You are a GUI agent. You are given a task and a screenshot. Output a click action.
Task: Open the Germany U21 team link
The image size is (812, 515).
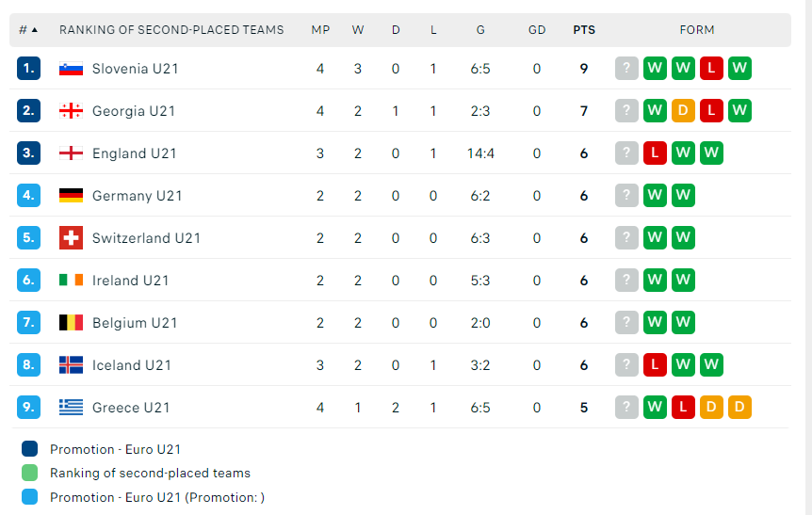137,196
